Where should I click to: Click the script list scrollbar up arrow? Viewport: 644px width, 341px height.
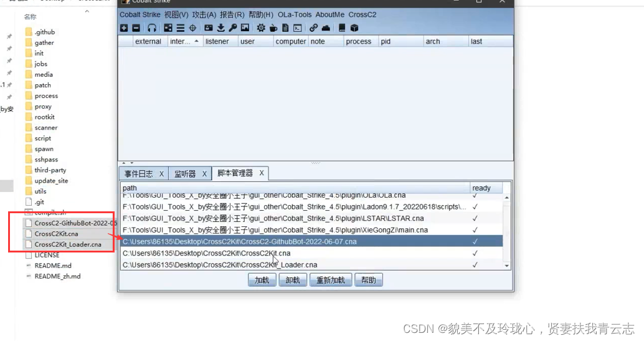coord(506,198)
